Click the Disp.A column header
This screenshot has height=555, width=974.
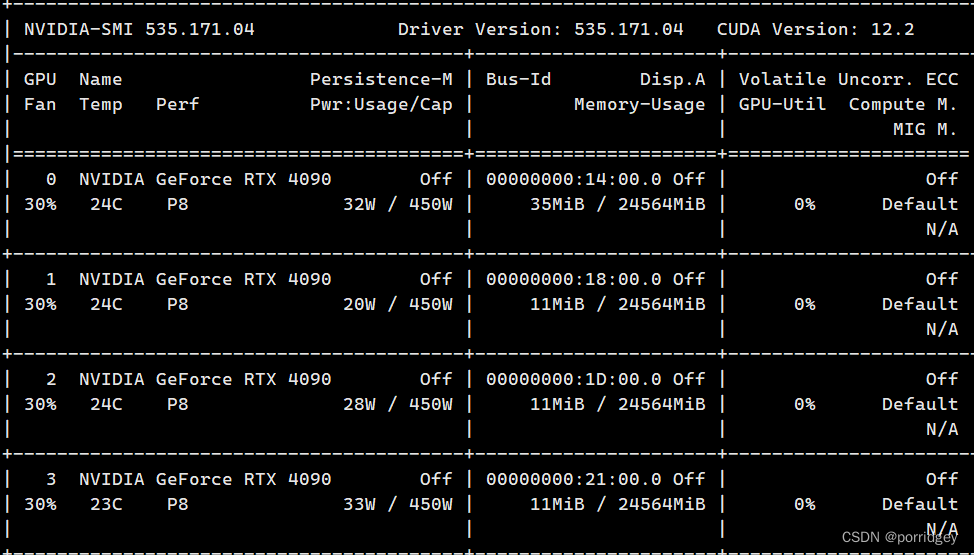pyautogui.click(x=673, y=80)
